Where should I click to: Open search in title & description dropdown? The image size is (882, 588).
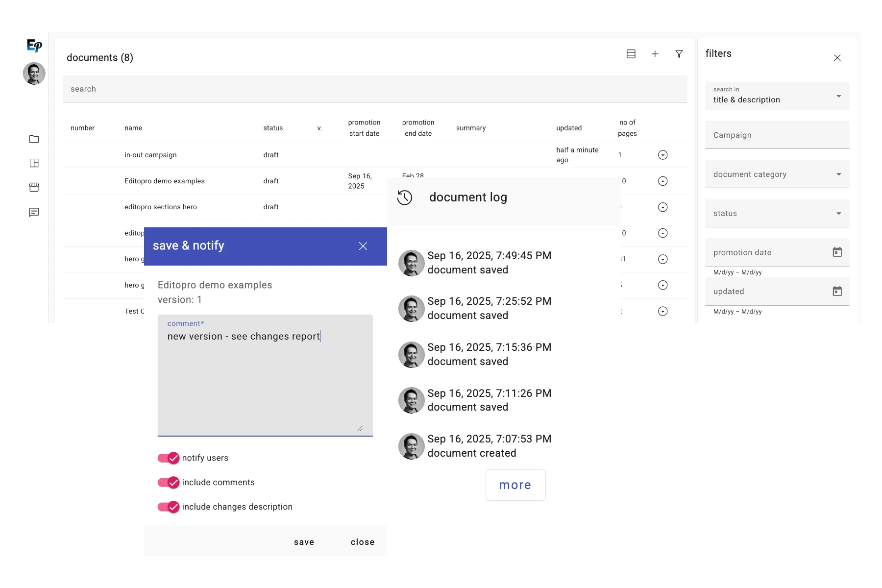coord(839,96)
